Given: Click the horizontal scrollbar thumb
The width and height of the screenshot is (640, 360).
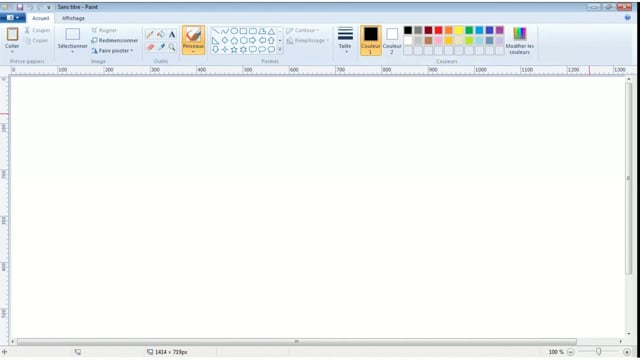Looking at the screenshot, I should pyautogui.click(x=297, y=341).
